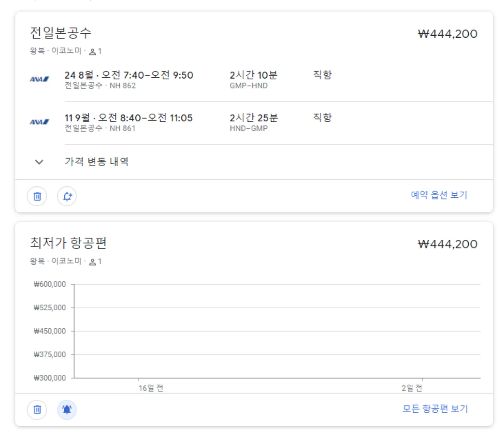Viewport: 504px width, 435px height.
Task: Click passenger count icon on 전일본공수 card
Action: pos(93,52)
